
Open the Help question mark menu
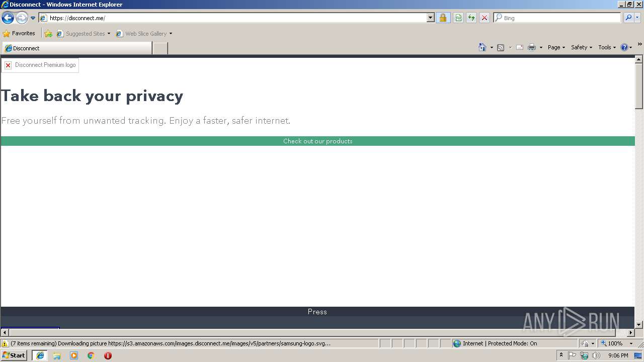pyautogui.click(x=626, y=47)
